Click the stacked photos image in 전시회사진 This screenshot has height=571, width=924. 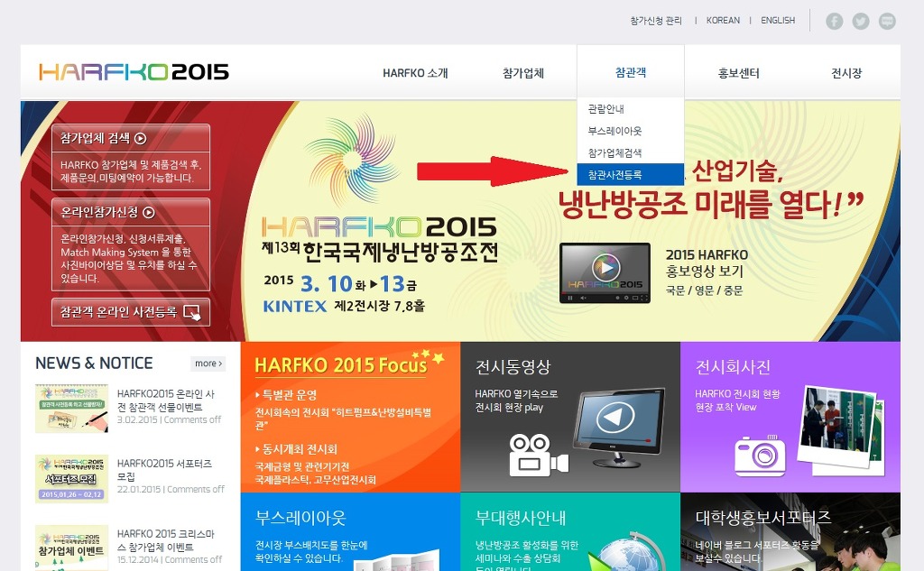point(842,431)
